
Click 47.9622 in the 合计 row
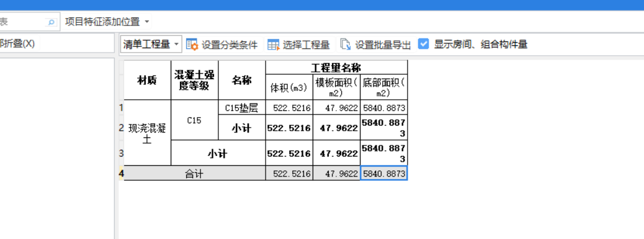(x=336, y=173)
